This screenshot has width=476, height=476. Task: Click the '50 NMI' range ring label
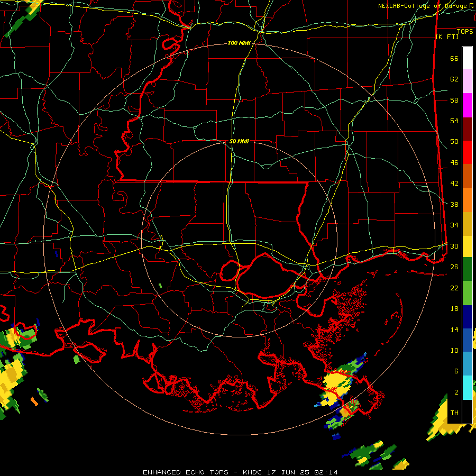(x=239, y=141)
